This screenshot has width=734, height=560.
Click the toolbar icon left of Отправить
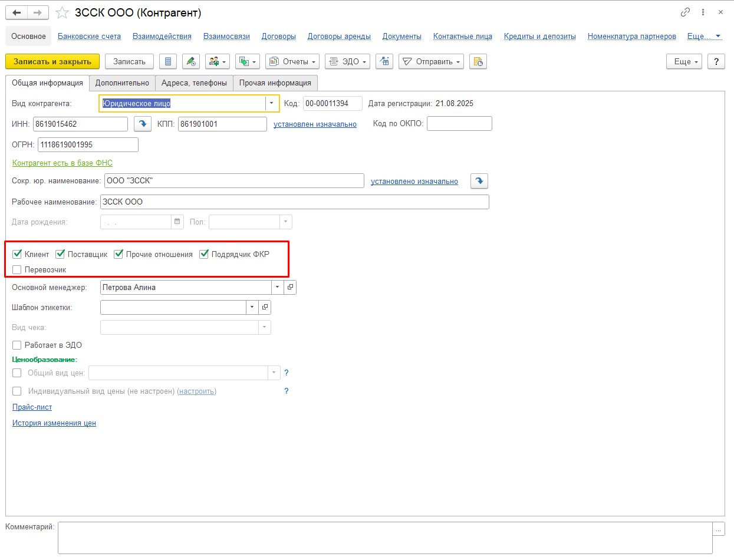(384, 61)
